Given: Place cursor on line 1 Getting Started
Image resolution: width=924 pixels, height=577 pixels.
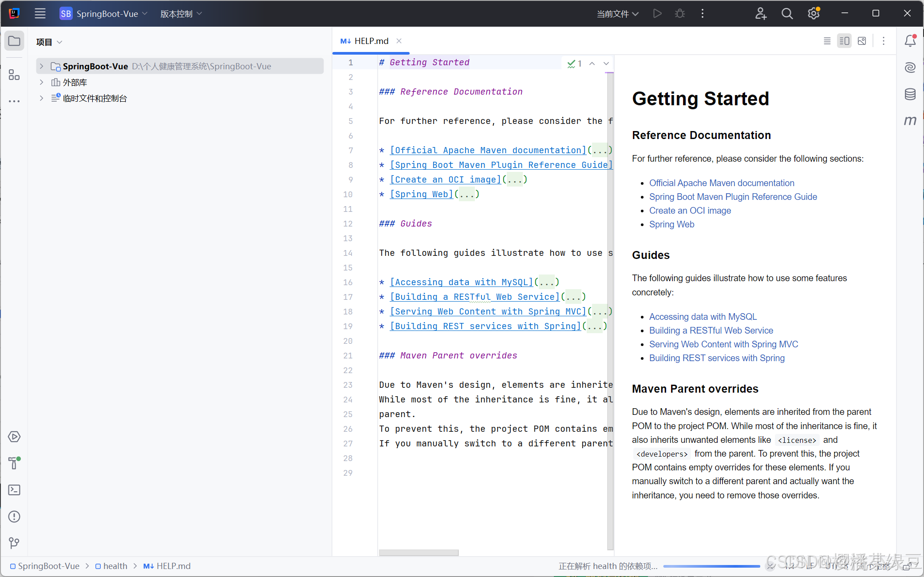Looking at the screenshot, I should [x=429, y=62].
